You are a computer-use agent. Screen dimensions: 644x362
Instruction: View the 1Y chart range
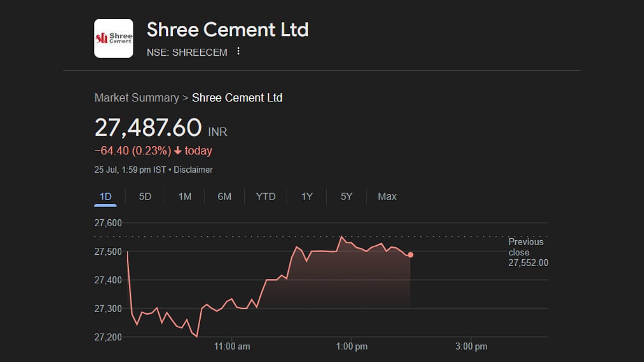pyautogui.click(x=306, y=196)
